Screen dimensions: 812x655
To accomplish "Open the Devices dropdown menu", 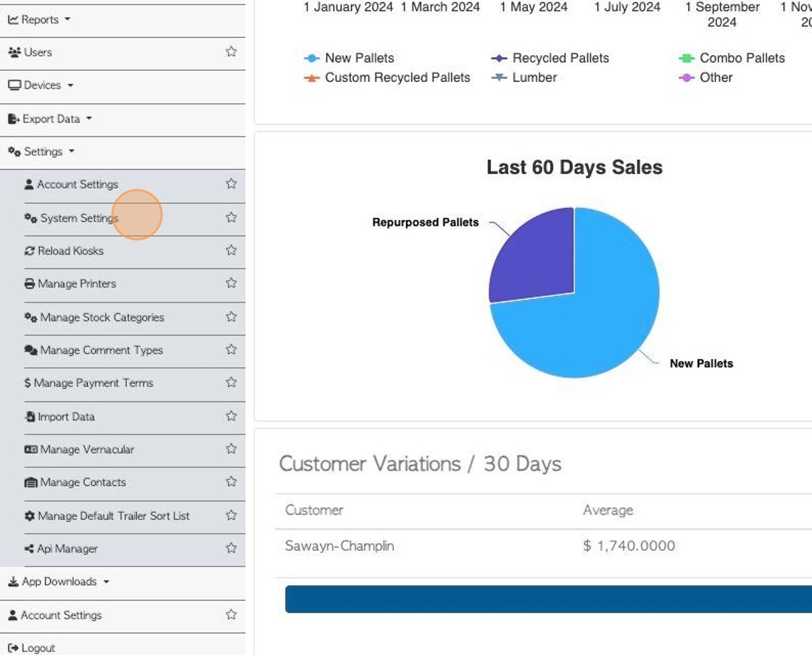I will coord(41,85).
